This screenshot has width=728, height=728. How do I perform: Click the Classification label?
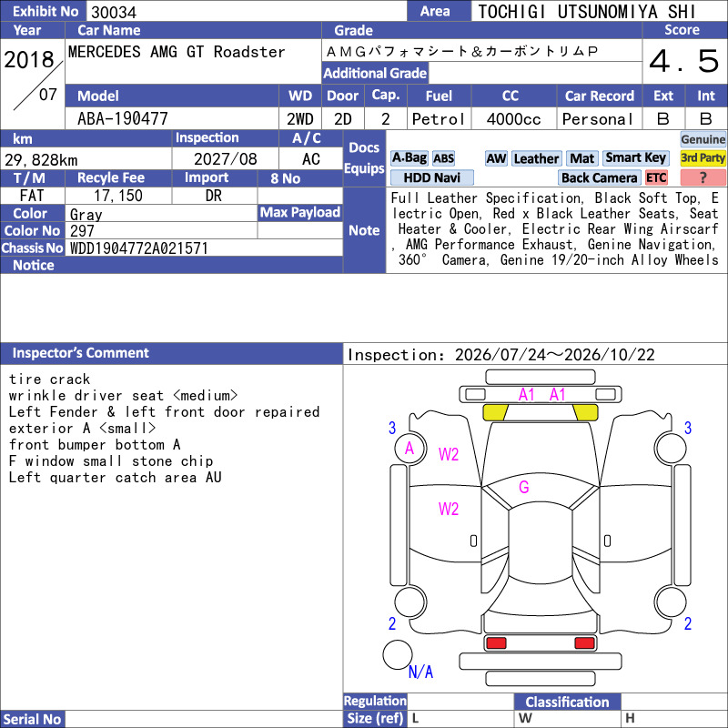point(567,702)
